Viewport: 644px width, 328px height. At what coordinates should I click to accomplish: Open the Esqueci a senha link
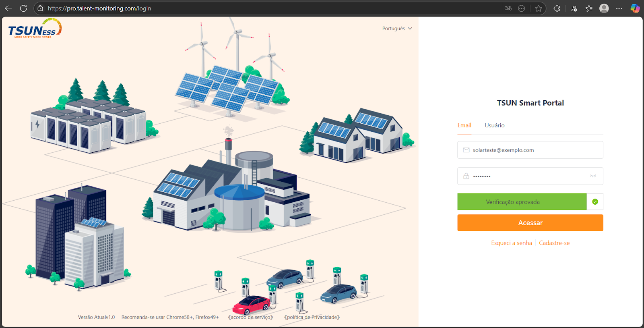511,243
